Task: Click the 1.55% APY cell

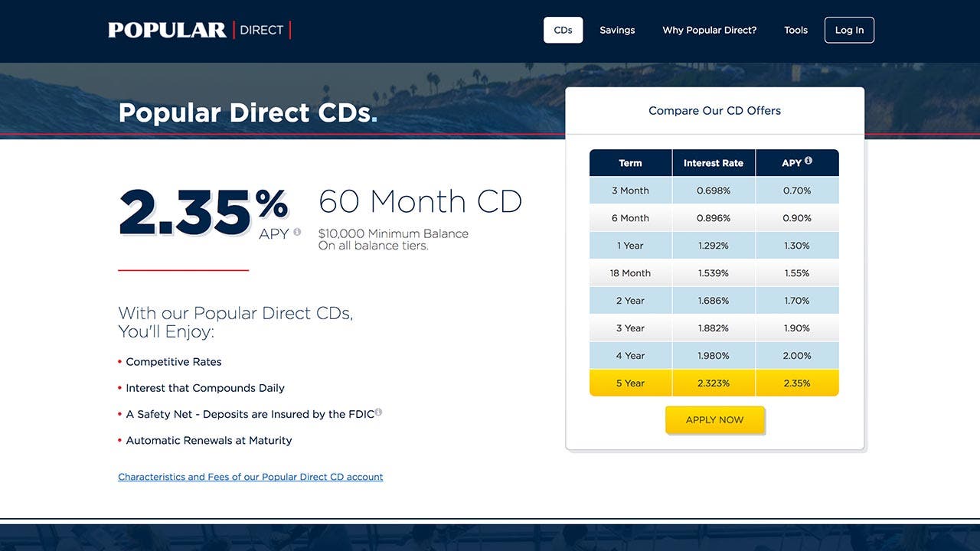Action: [x=797, y=273]
